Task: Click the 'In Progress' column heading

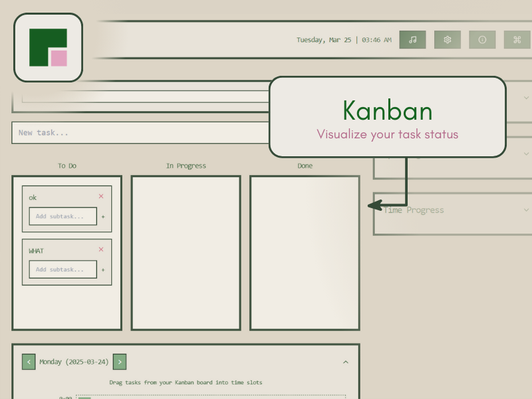Action: pyautogui.click(x=186, y=166)
